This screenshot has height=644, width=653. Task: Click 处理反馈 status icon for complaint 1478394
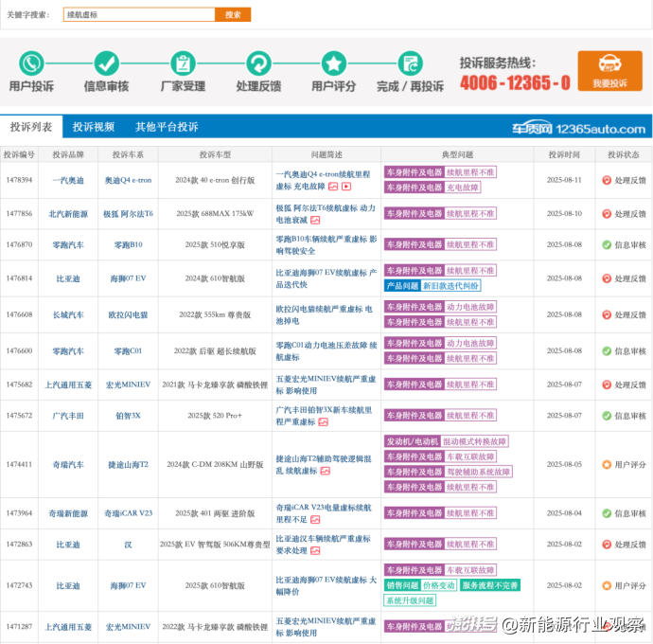click(x=607, y=180)
